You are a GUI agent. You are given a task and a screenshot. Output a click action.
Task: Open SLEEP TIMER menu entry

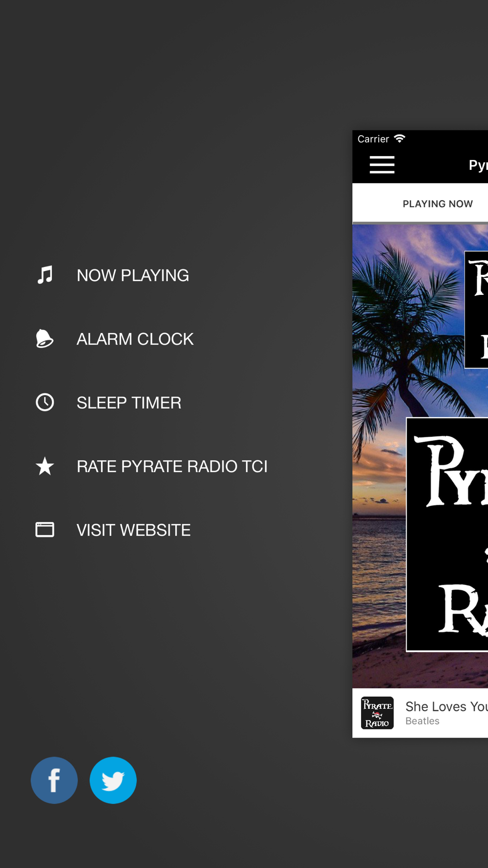point(129,403)
